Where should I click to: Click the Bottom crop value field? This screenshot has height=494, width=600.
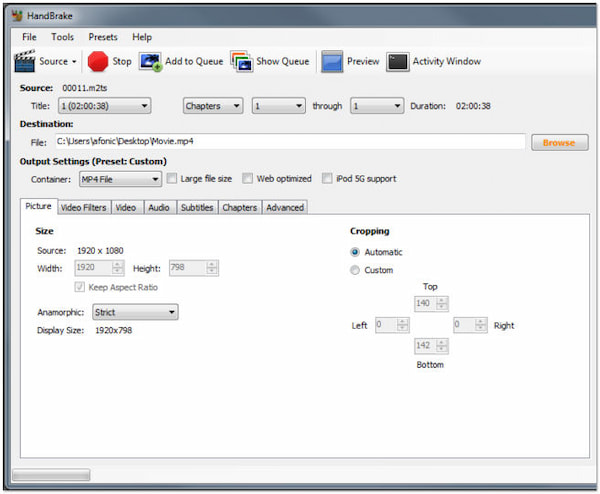(426, 346)
